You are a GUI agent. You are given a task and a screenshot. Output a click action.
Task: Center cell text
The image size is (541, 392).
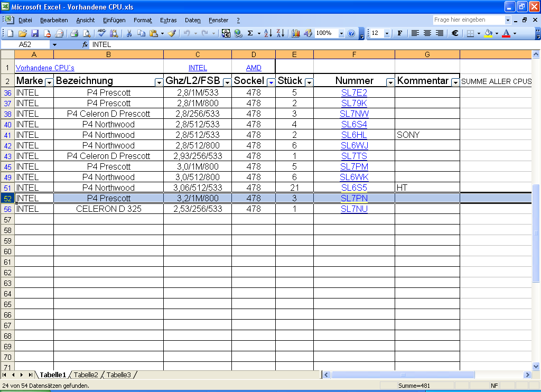point(427,33)
